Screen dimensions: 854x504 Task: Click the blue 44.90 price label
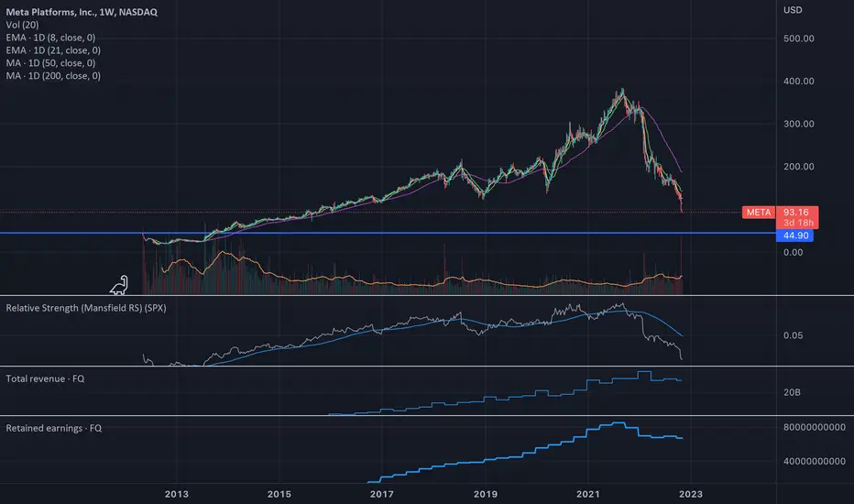[795, 236]
